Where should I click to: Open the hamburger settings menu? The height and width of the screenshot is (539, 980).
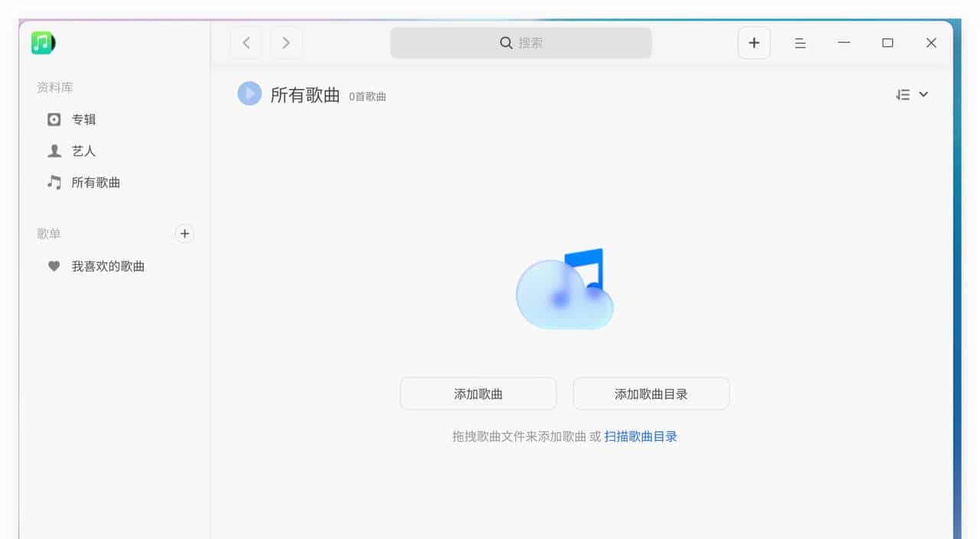[800, 43]
